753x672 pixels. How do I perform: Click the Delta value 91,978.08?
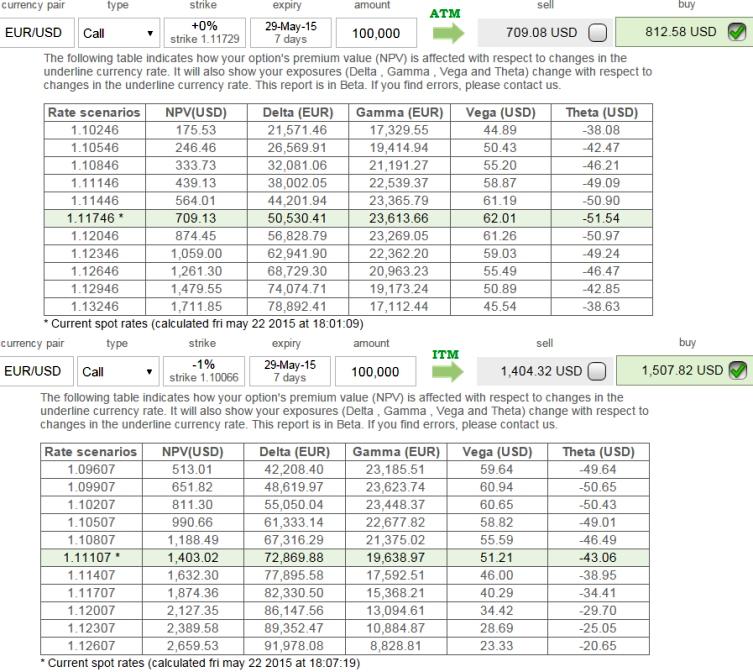(x=294, y=646)
